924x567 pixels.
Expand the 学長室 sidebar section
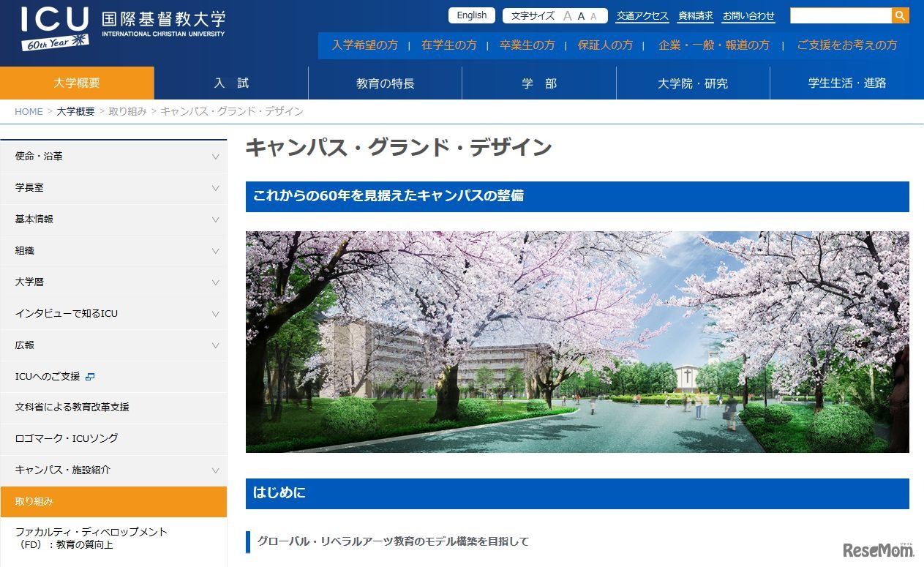pos(215,188)
